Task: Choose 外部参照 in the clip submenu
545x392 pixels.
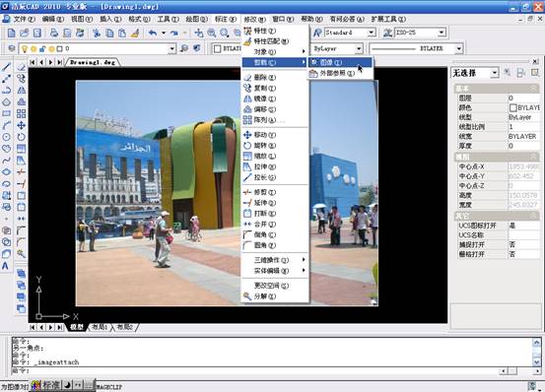Action: [340, 73]
